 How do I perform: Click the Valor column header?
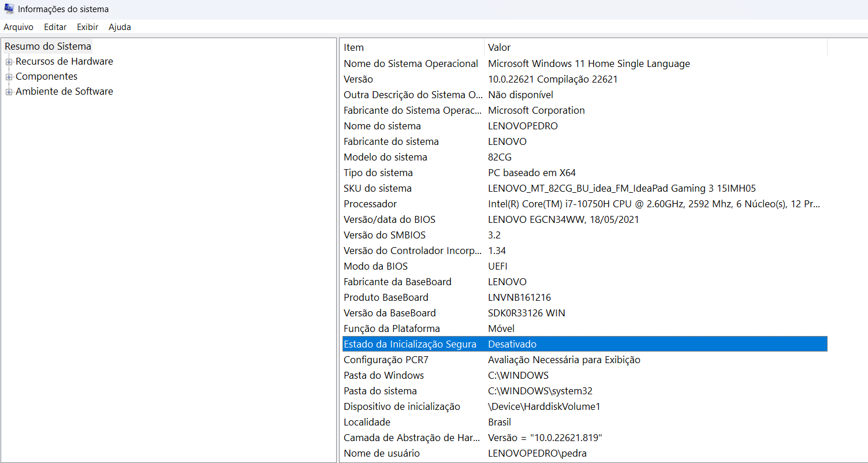pyautogui.click(x=655, y=47)
